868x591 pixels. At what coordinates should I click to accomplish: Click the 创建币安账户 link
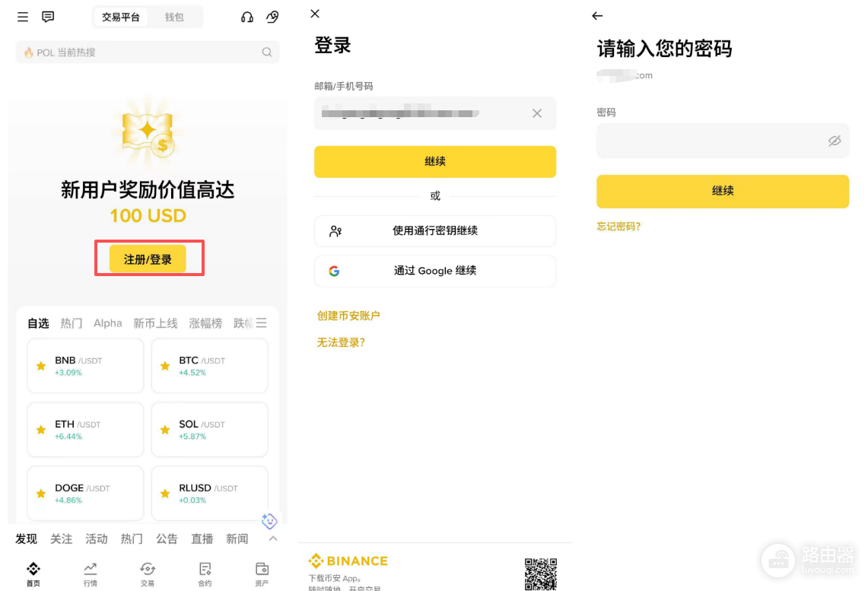pyautogui.click(x=348, y=316)
